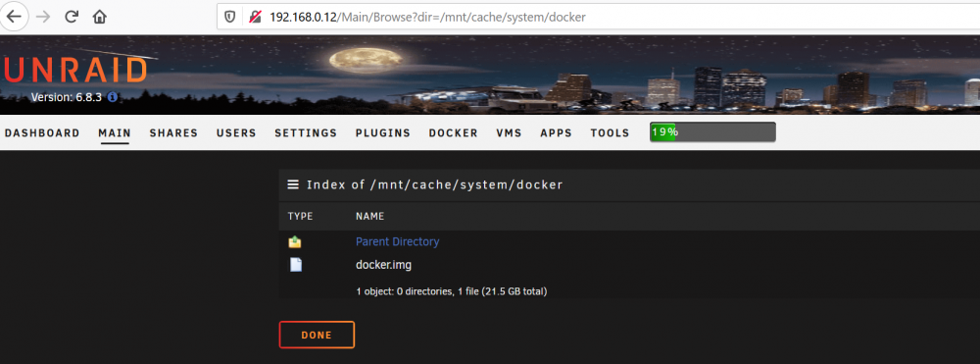Viewport: 980px width, 364px height.
Task: Click the 'Version: 6.8.3' text
Action: point(67,97)
